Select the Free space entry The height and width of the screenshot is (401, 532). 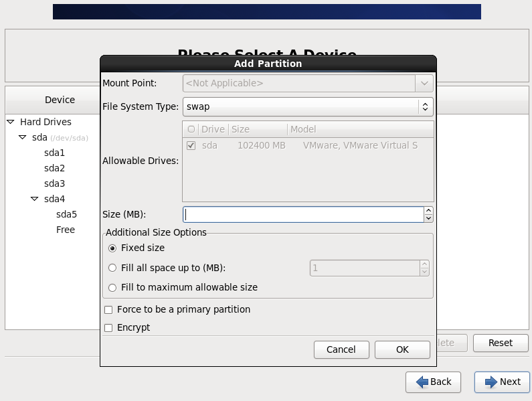tap(66, 230)
